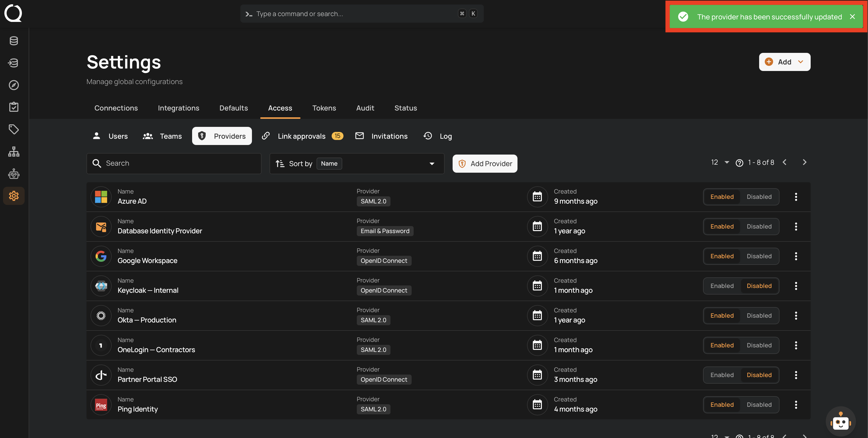
Task: Open the robot agent icon in the sidebar
Action: (14, 174)
